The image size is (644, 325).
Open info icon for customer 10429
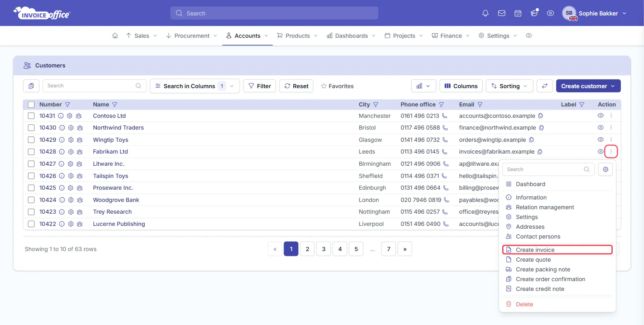[62, 140]
